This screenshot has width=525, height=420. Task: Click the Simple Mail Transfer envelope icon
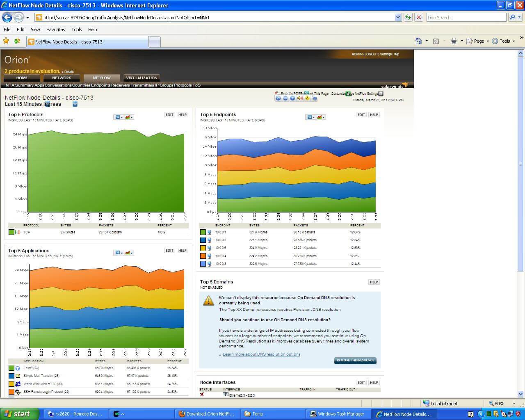point(18,376)
